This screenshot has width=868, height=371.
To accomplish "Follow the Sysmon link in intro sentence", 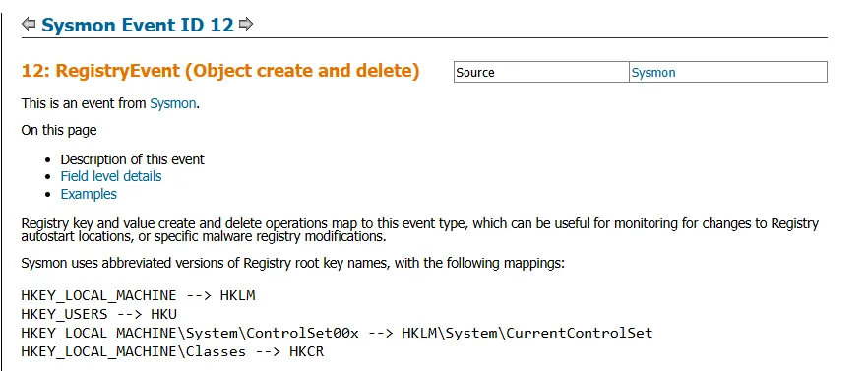I will 173,103.
